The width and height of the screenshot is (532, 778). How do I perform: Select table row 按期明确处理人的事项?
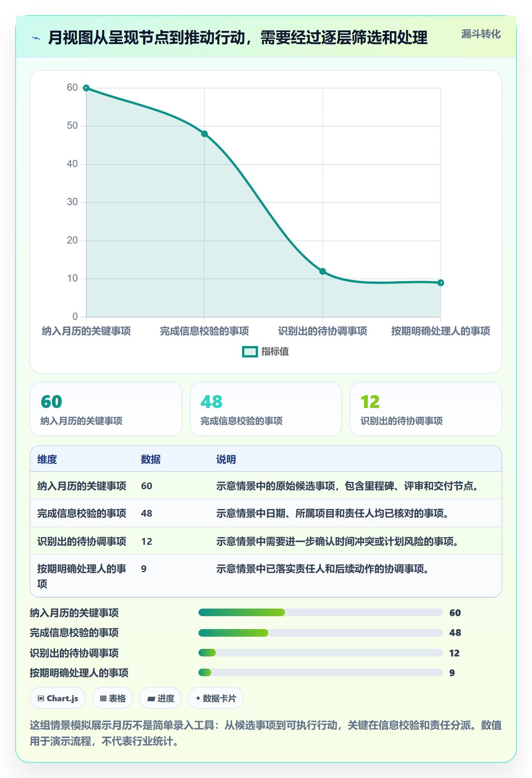(266, 576)
